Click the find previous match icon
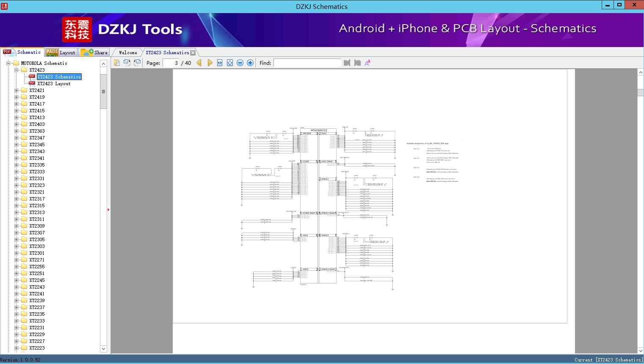Viewport: 644px width, 364px height. click(x=347, y=63)
